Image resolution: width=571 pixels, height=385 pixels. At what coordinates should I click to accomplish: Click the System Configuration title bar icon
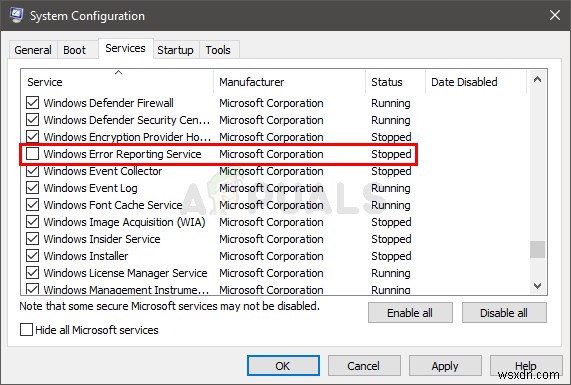coord(16,15)
